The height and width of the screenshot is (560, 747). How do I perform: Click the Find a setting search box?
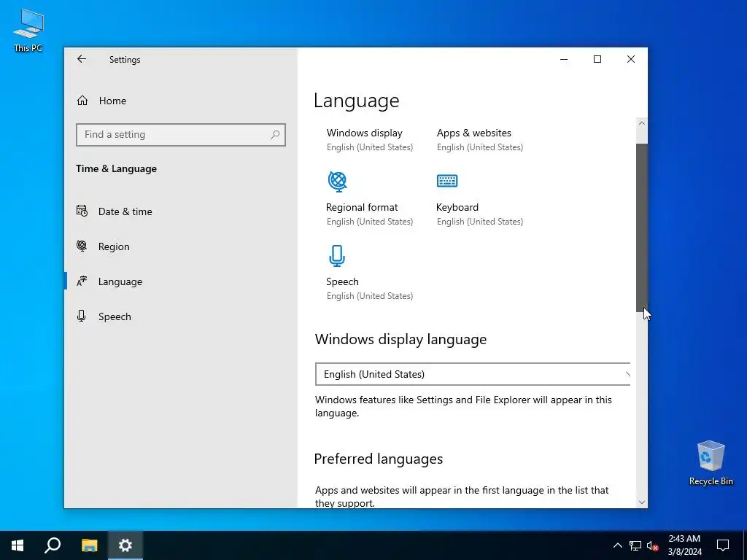[181, 135]
